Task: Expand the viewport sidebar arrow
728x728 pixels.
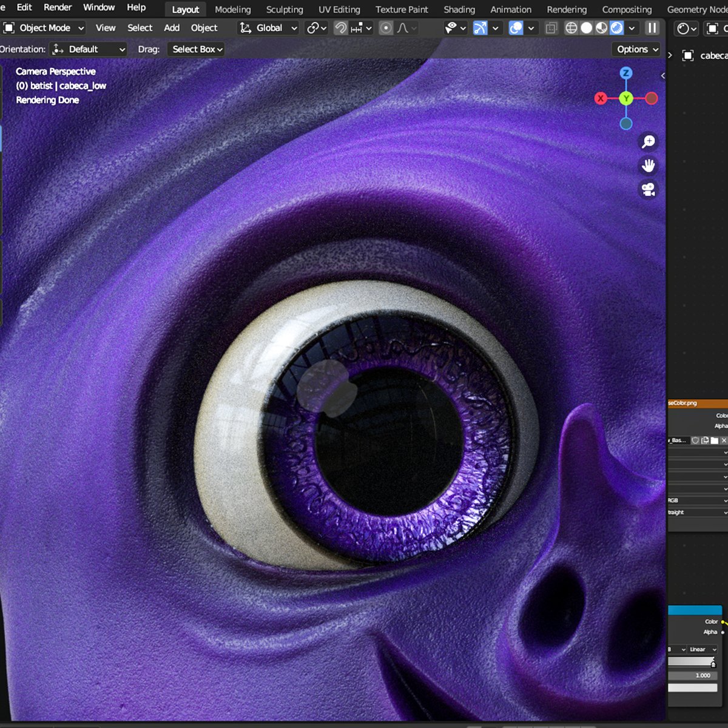Action: click(x=662, y=76)
